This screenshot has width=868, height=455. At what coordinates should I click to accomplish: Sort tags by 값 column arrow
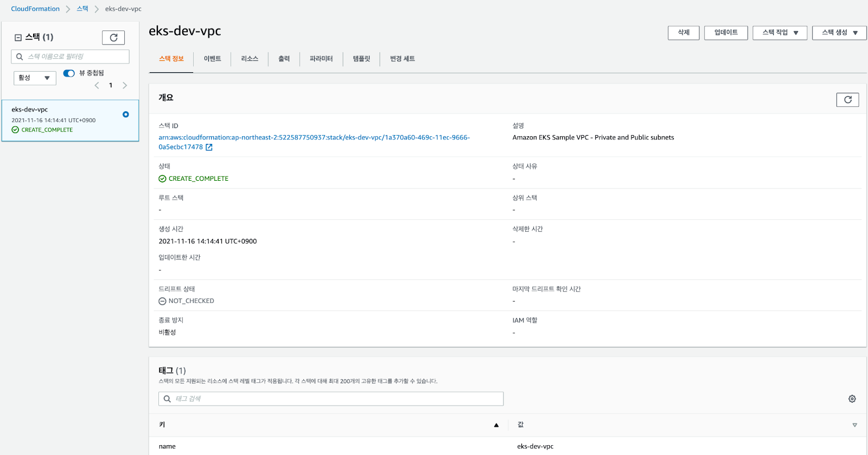[x=854, y=425]
